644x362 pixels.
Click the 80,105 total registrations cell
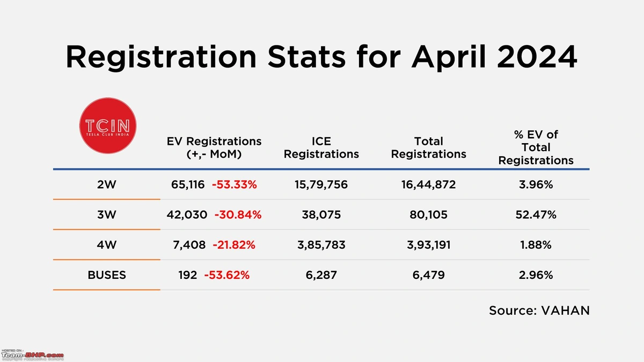coord(428,215)
